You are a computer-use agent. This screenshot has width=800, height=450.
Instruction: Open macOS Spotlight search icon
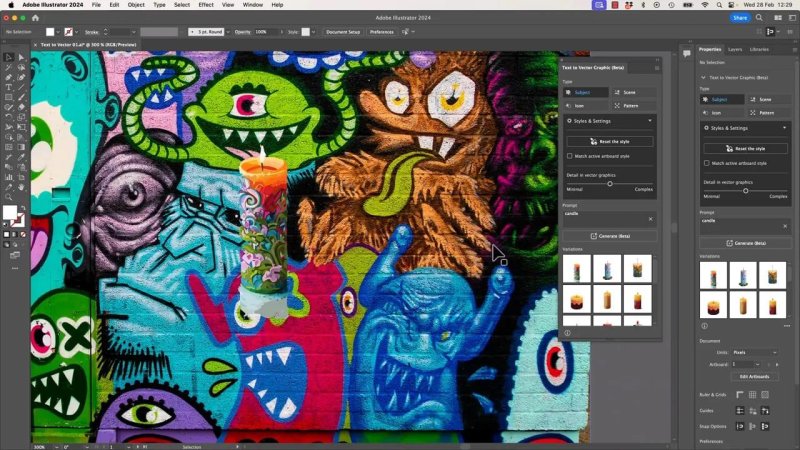tap(719, 5)
